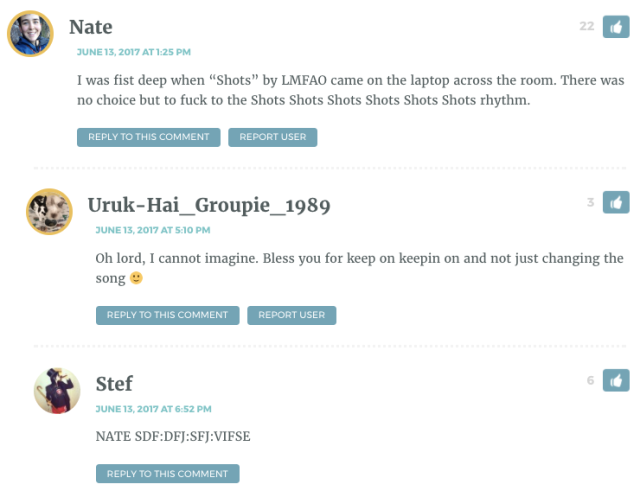Reply to Stef's comment
640x497 pixels.
pos(167,474)
